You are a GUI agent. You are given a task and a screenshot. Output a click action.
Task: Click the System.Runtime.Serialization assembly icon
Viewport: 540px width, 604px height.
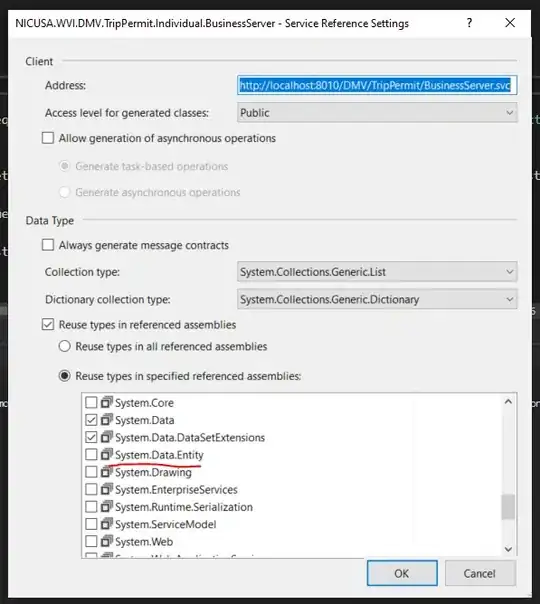[x=107, y=507]
